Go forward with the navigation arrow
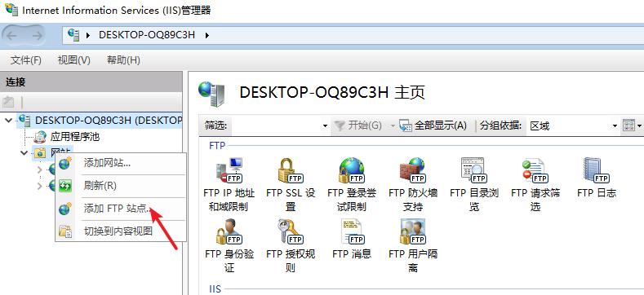Image resolution: width=644 pixels, height=295 pixels. coord(37,36)
